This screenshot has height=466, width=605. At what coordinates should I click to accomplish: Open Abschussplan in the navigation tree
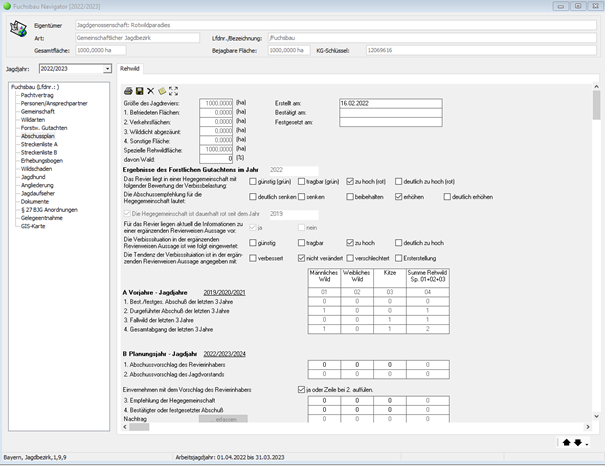point(38,135)
